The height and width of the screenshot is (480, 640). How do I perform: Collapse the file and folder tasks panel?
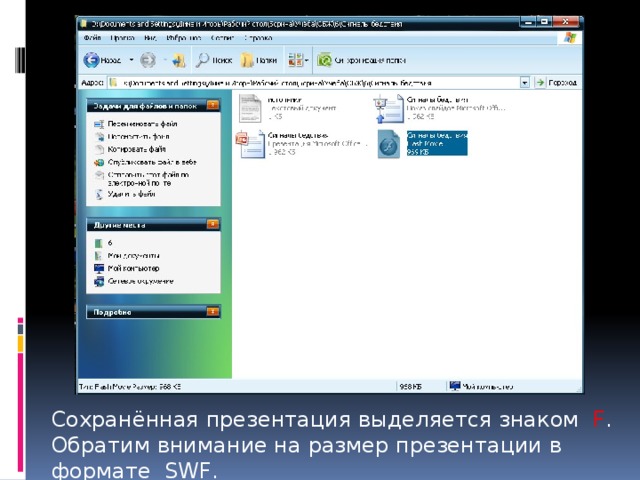213,105
